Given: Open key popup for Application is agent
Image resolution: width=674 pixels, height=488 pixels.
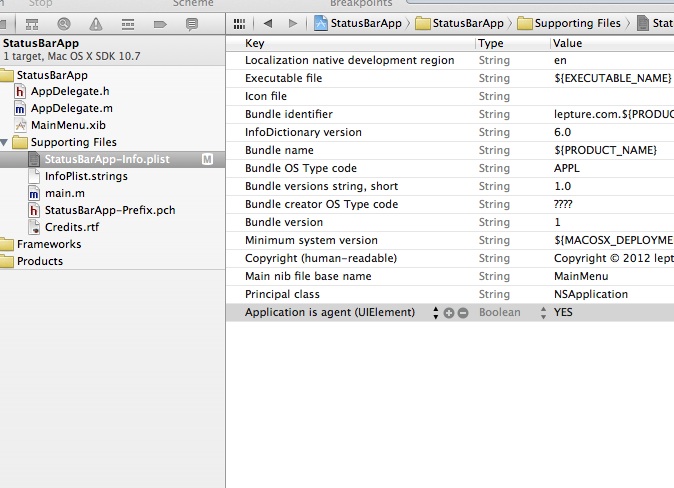Looking at the screenshot, I should 435,313.
